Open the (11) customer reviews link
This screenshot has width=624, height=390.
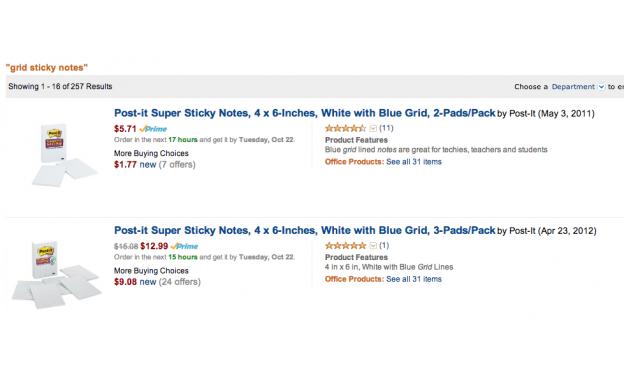386,128
